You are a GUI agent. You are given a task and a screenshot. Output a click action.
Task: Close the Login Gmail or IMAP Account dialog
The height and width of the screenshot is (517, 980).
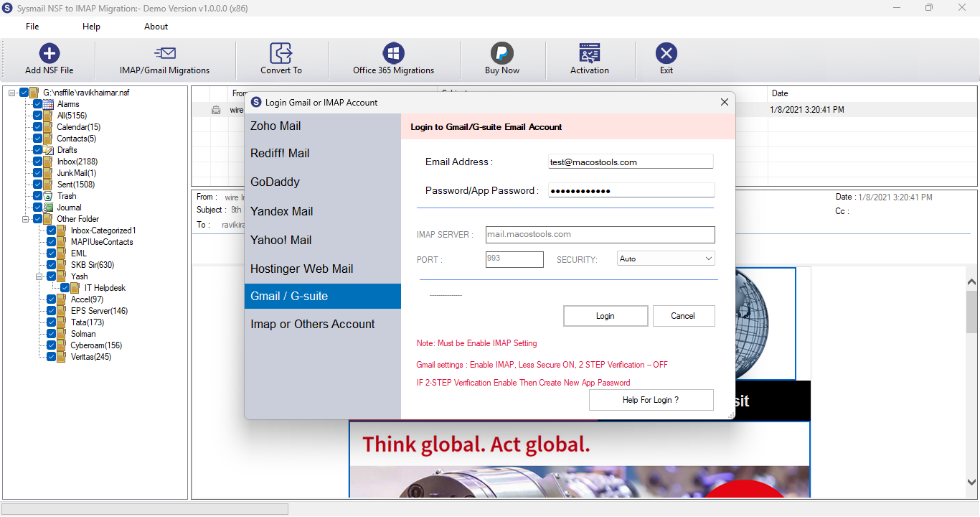tap(724, 102)
